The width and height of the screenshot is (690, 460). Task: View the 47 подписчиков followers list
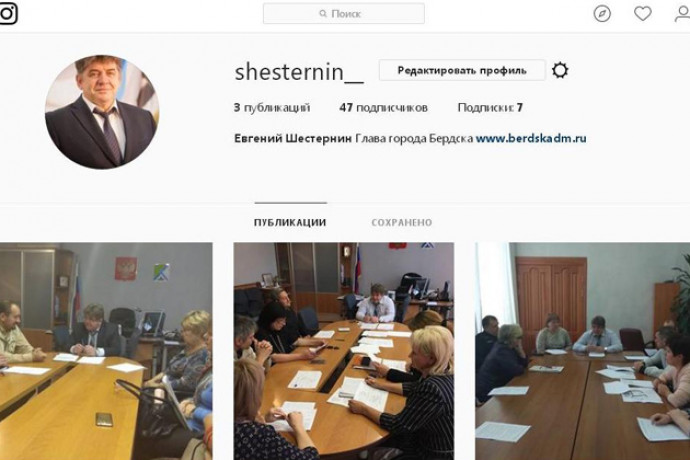point(383,108)
